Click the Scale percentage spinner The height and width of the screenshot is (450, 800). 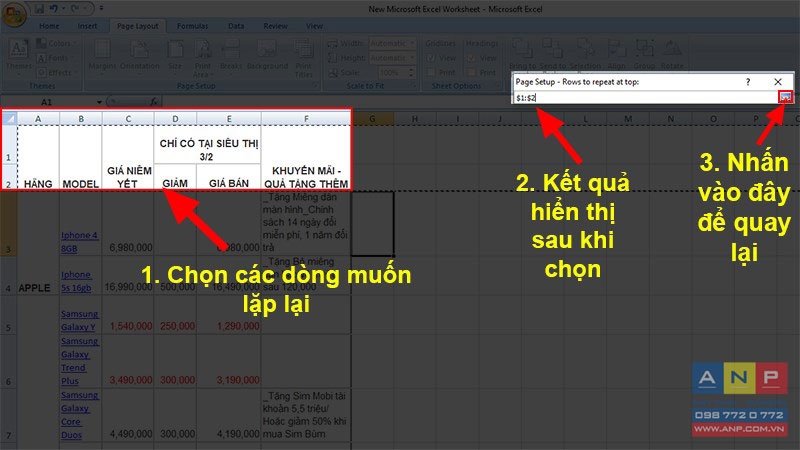(x=411, y=72)
